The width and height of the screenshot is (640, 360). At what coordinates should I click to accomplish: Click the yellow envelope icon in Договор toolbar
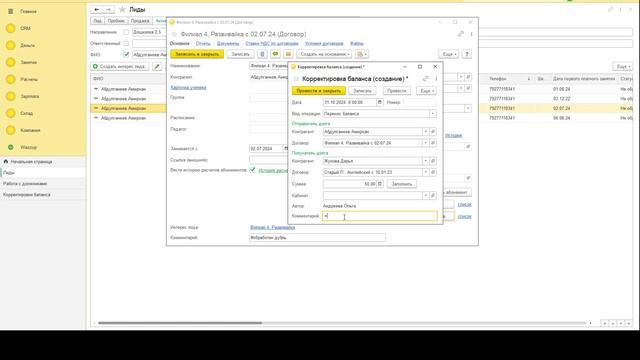tap(288, 54)
